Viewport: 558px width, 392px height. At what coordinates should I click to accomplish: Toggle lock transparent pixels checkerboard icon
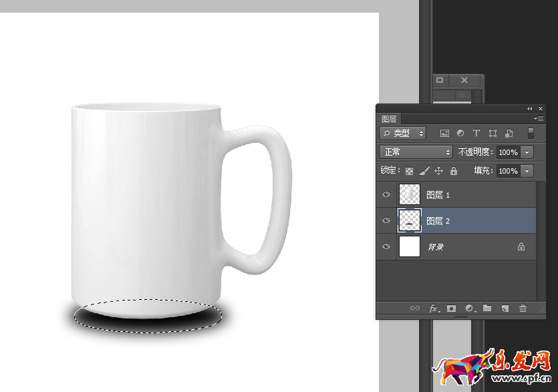(x=409, y=171)
